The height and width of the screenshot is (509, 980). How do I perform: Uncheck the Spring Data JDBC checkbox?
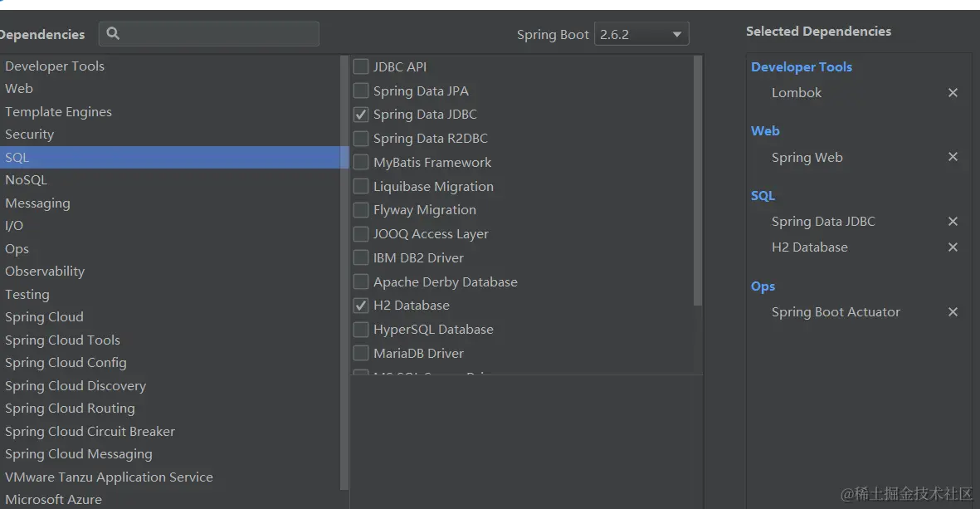[x=361, y=115]
